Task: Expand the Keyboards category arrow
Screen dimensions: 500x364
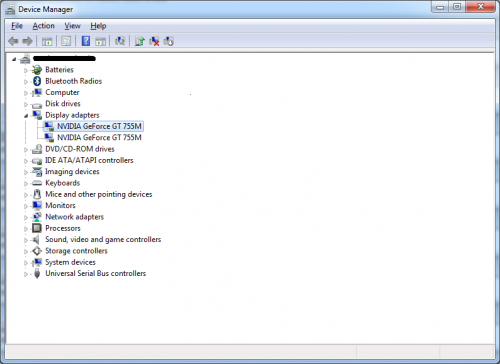Action: [26, 184]
